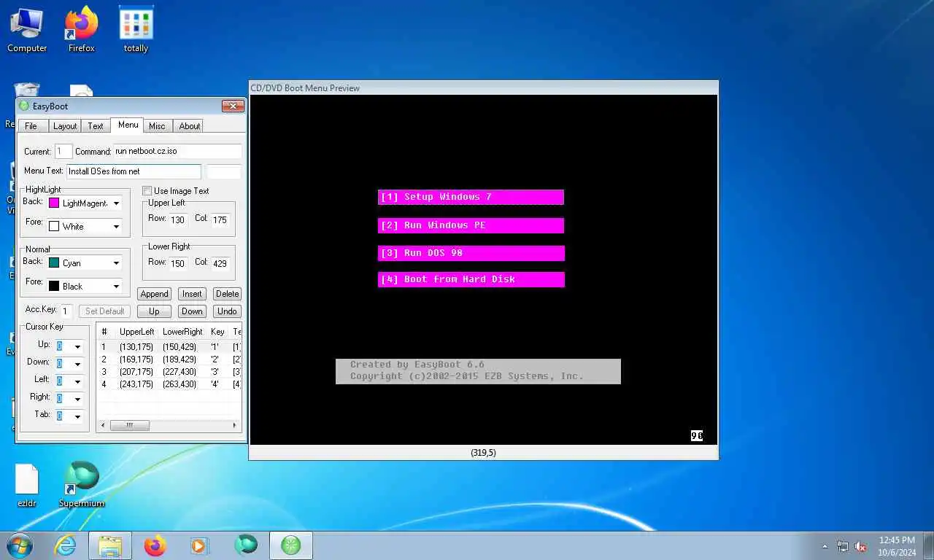
Task: Open Cursor Key Up dropdown
Action: pos(77,347)
